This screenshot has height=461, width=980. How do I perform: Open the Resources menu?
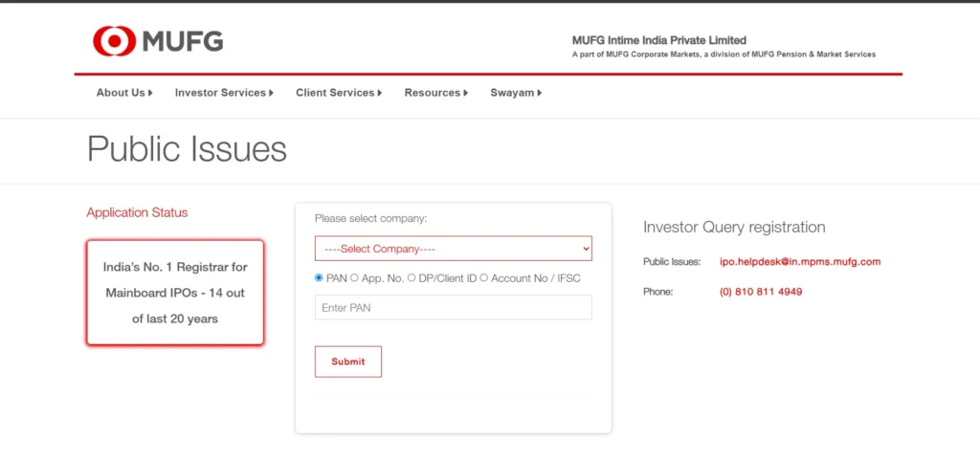[436, 93]
